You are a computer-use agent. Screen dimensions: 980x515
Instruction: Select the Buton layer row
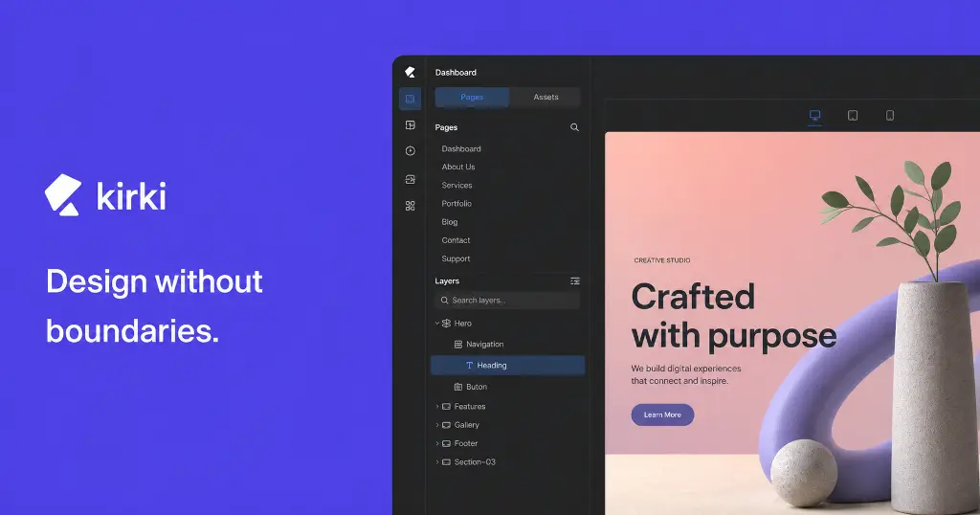coord(507,387)
